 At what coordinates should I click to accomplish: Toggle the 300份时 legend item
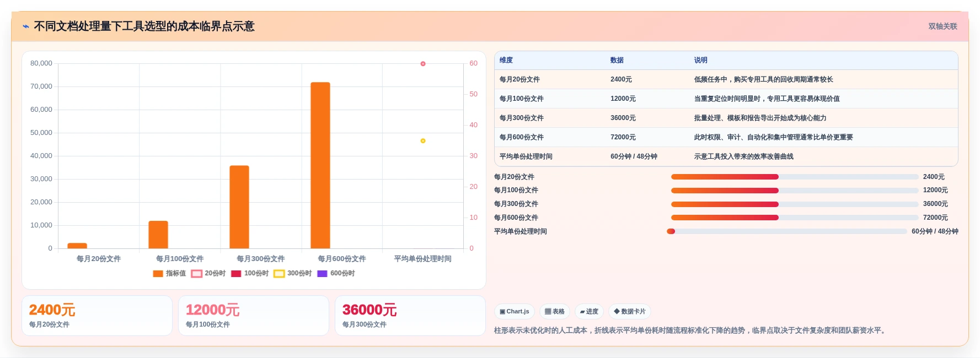point(293,273)
